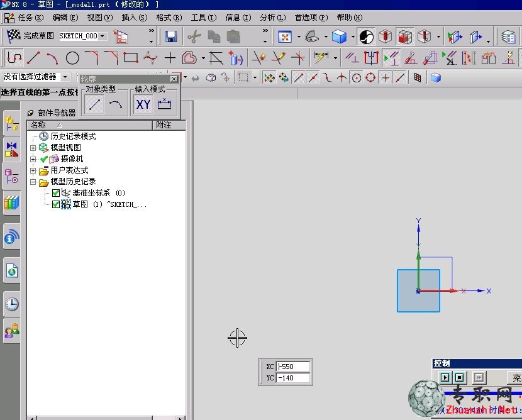Open the dropdown arrow beside Offset Curve

(203, 58)
